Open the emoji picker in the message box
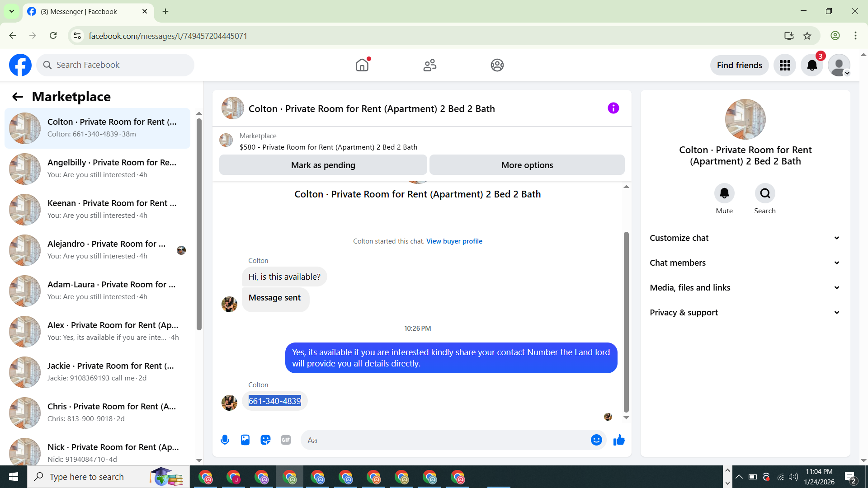 (596, 440)
